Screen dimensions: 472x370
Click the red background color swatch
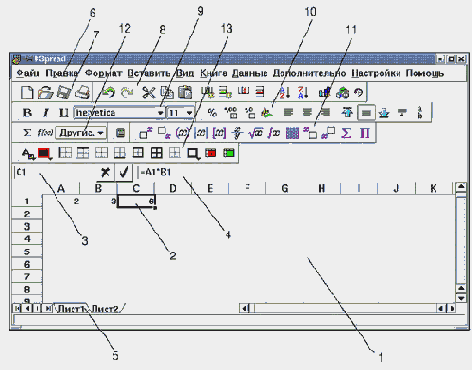coord(44,153)
